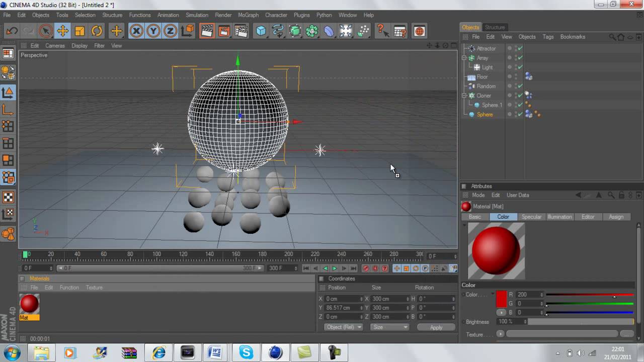This screenshot has width=644, height=362.
Task: Open Microsoft Word from the taskbar
Action: coord(216,353)
